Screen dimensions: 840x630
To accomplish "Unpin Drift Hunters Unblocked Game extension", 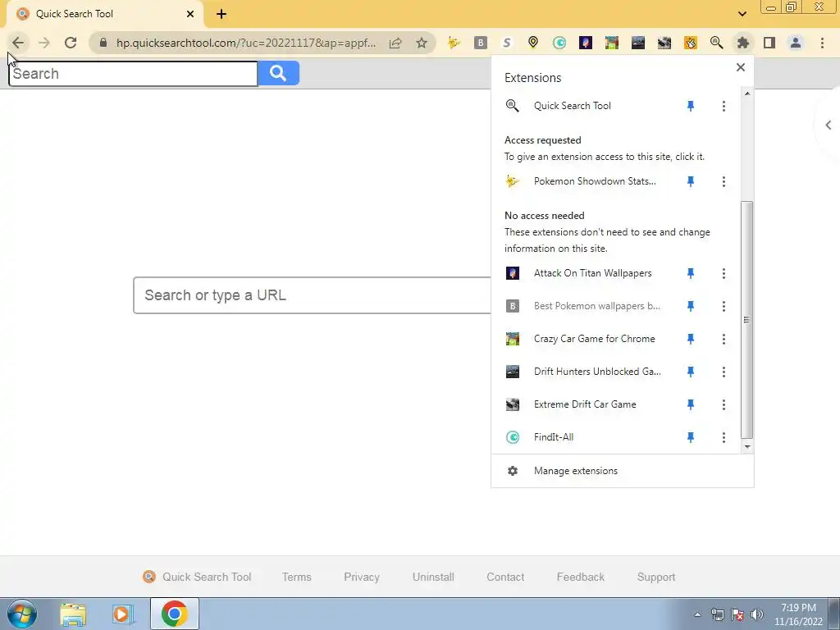I will [x=691, y=372].
